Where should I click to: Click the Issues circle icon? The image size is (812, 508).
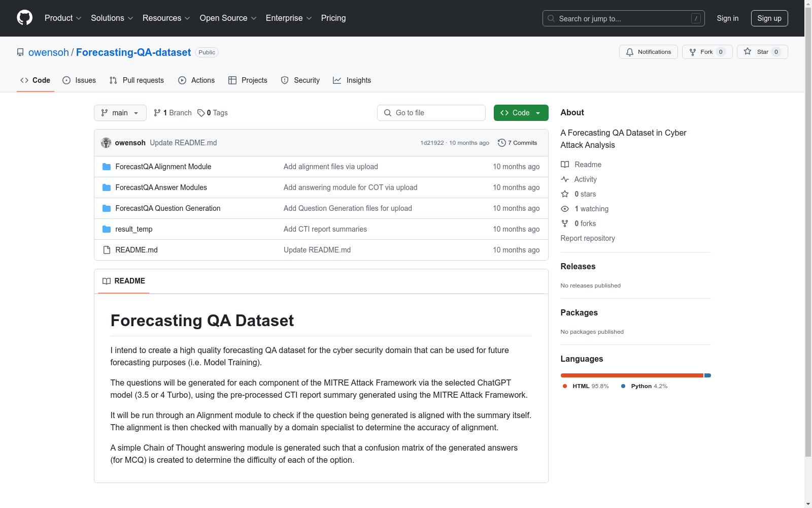coord(66,80)
